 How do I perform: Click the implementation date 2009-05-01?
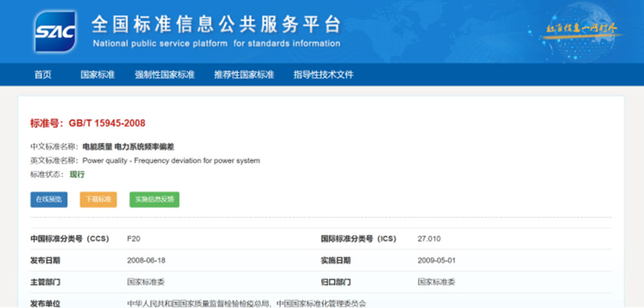437,260
